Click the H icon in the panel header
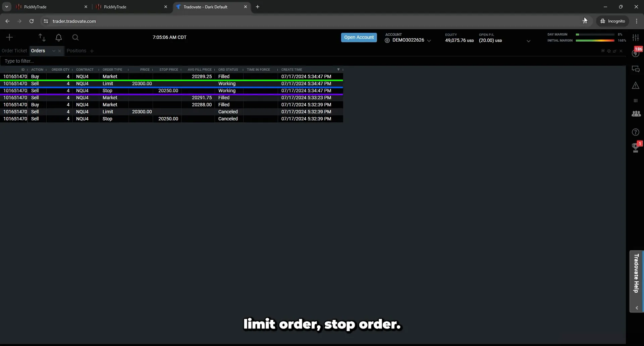The width and height of the screenshot is (644, 346). [x=603, y=51]
